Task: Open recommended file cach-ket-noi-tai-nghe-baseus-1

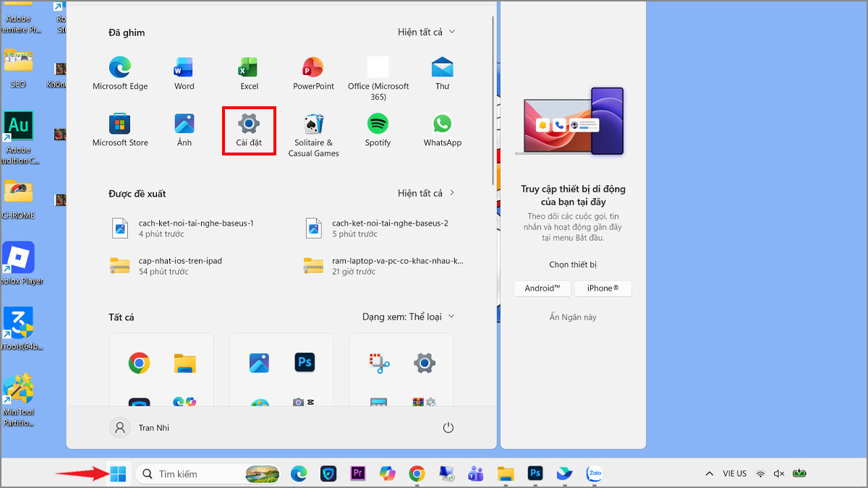Action: coord(182,228)
